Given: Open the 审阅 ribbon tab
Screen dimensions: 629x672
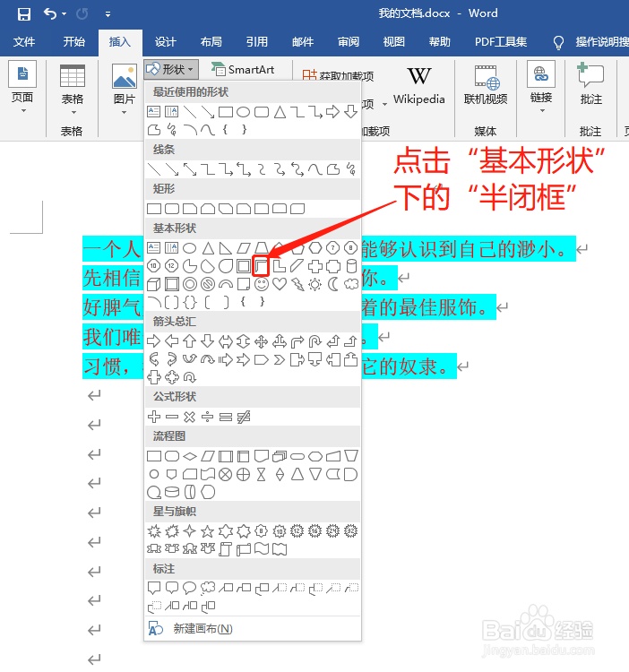Looking at the screenshot, I should pyautogui.click(x=349, y=42).
